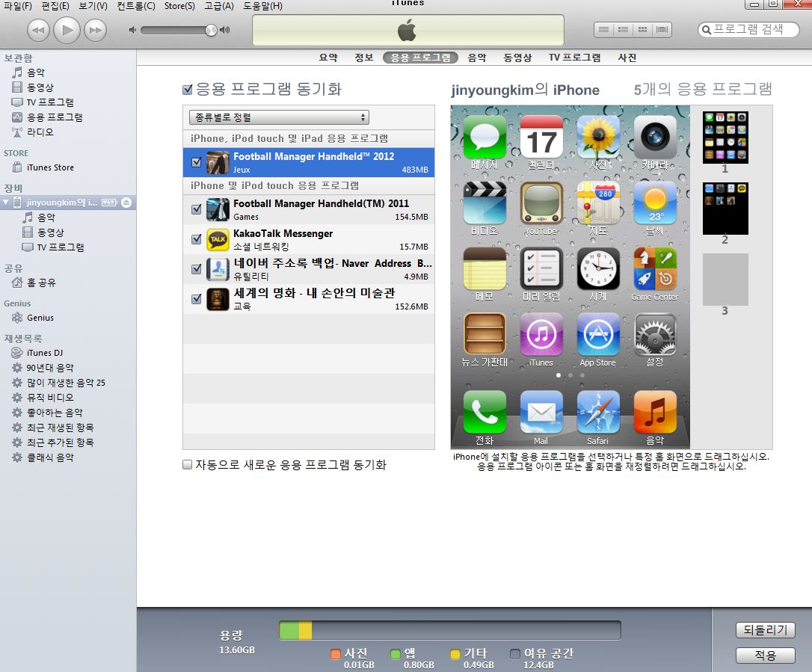Uncheck Football Manager Handheld 2012 checkbox
This screenshot has height=672, width=812.
pyautogui.click(x=196, y=162)
